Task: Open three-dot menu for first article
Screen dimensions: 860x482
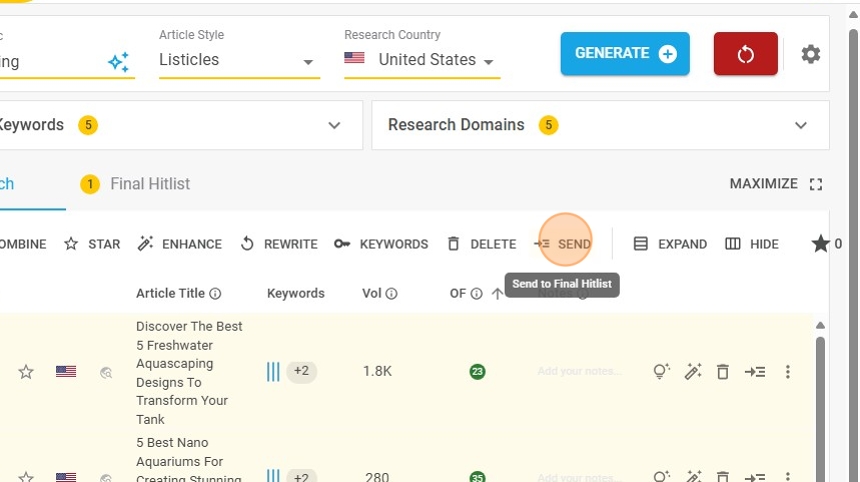Action: 788,372
